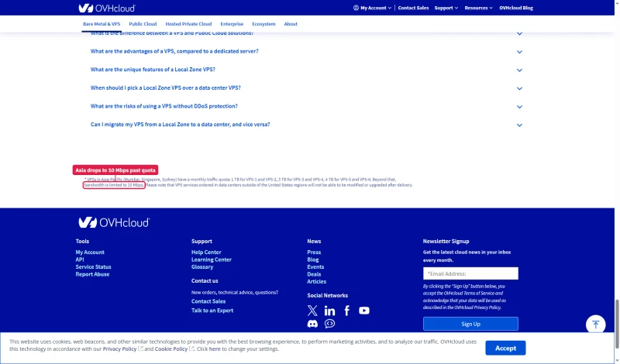Open the Blog link under News
The width and height of the screenshot is (620, 364).
[313, 259]
